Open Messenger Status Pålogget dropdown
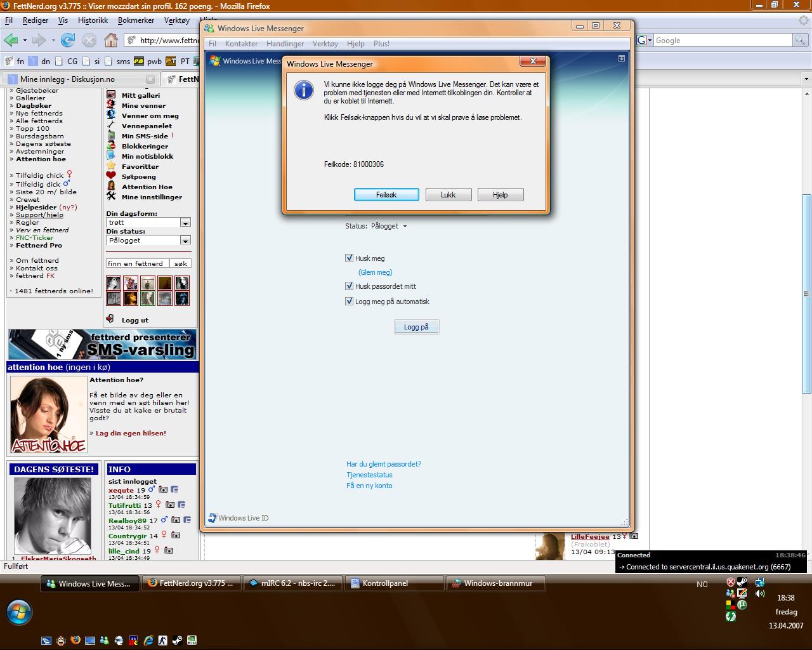 pos(388,226)
